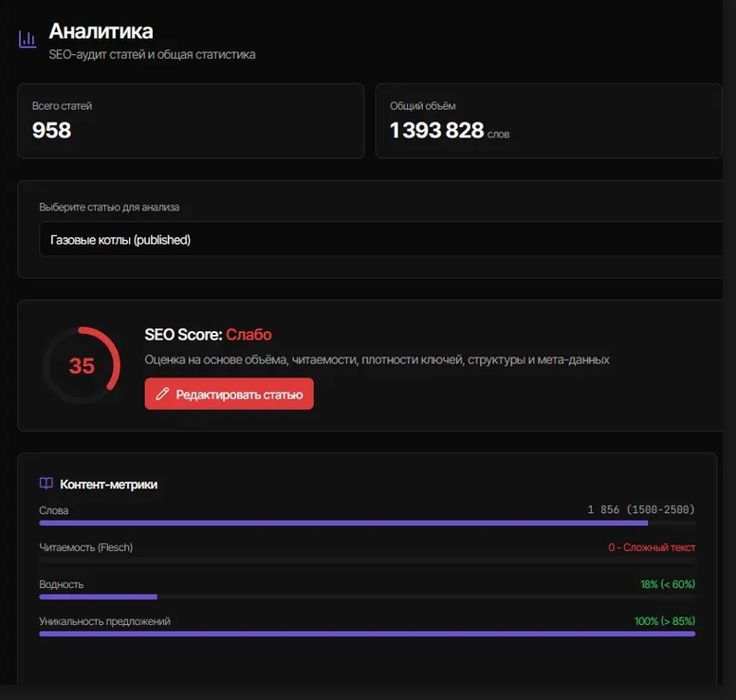The image size is (736, 700).
Task: Click the Водность progress bar
Action: (367, 597)
